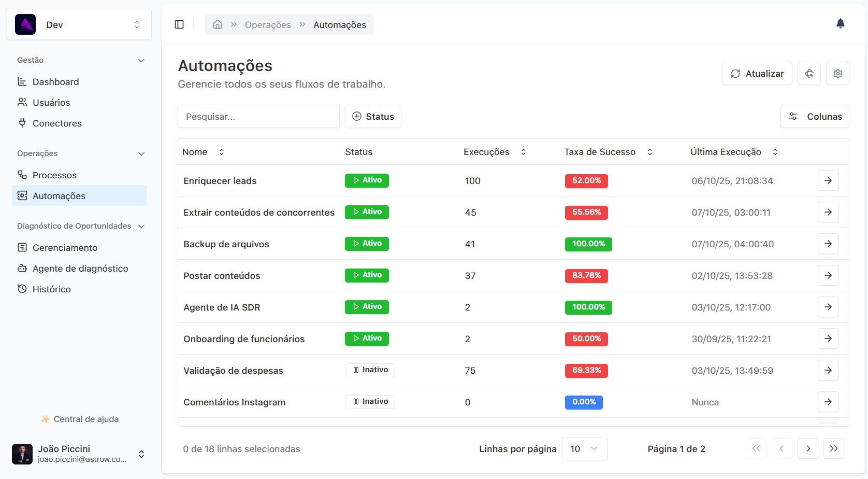Click the Atualizar button
868x479 pixels.
tap(757, 74)
